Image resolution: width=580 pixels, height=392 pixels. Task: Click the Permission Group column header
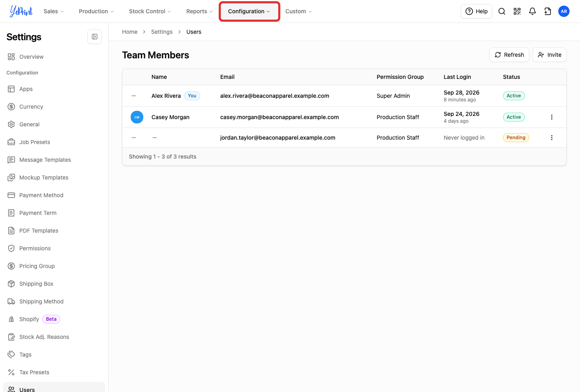pyautogui.click(x=400, y=77)
